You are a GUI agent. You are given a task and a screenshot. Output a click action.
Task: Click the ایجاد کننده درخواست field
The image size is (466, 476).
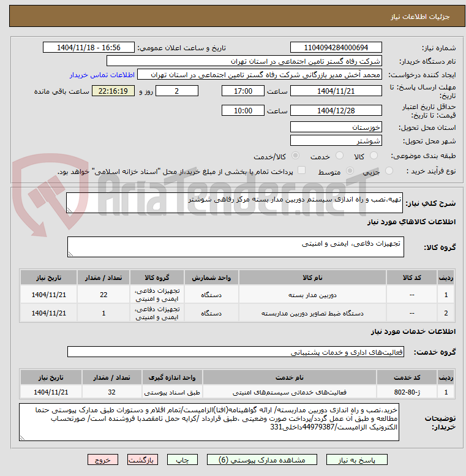(x=260, y=75)
